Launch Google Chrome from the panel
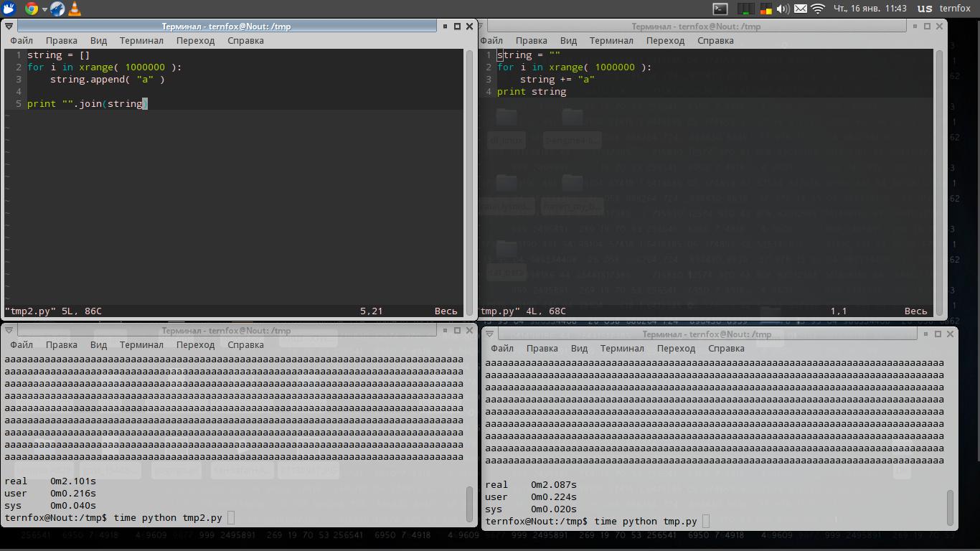This screenshot has width=980, height=551. pos(32,9)
